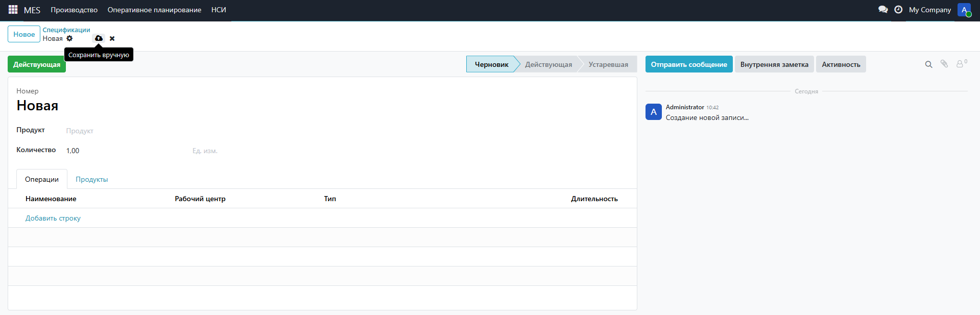Click the 10:42 message timestamp
980x315 pixels.
click(x=712, y=108)
